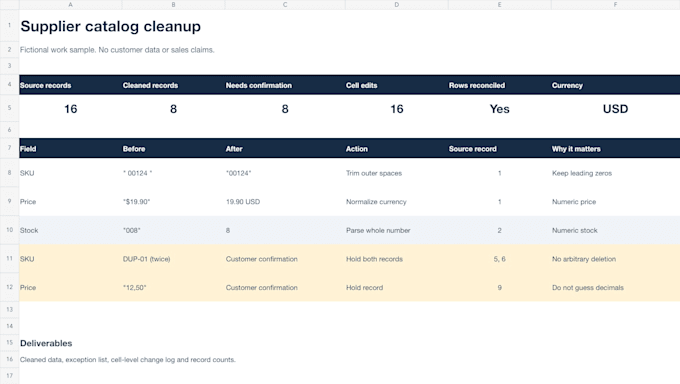Screen dimensions: 680x384
Task: Select the 'Yes' rows reconciled cell
Action: tap(500, 109)
